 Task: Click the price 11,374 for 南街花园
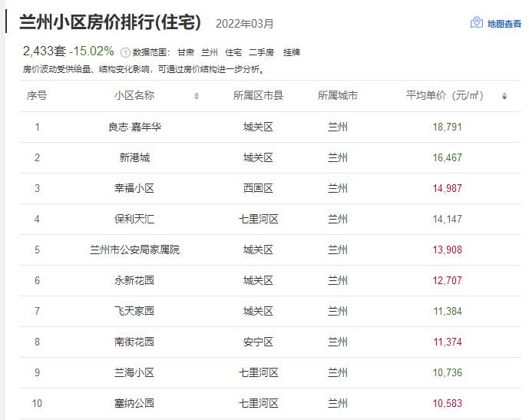[448, 342]
